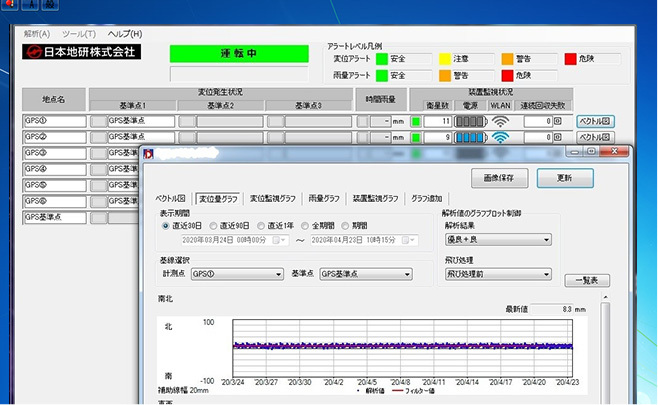
Task: Select the GPS④ site name cell
Action: pos(55,170)
